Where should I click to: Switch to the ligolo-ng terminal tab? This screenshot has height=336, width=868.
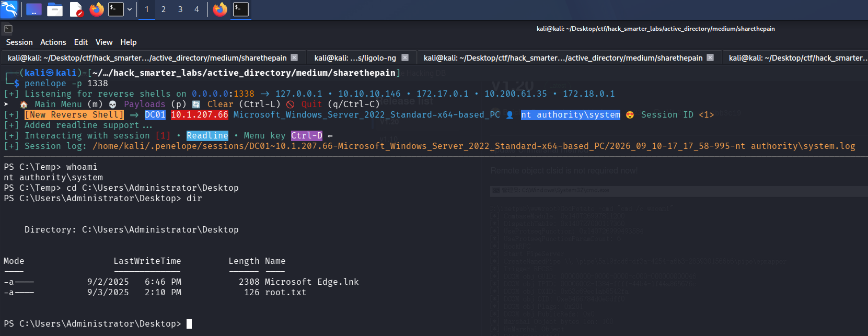tap(355, 58)
